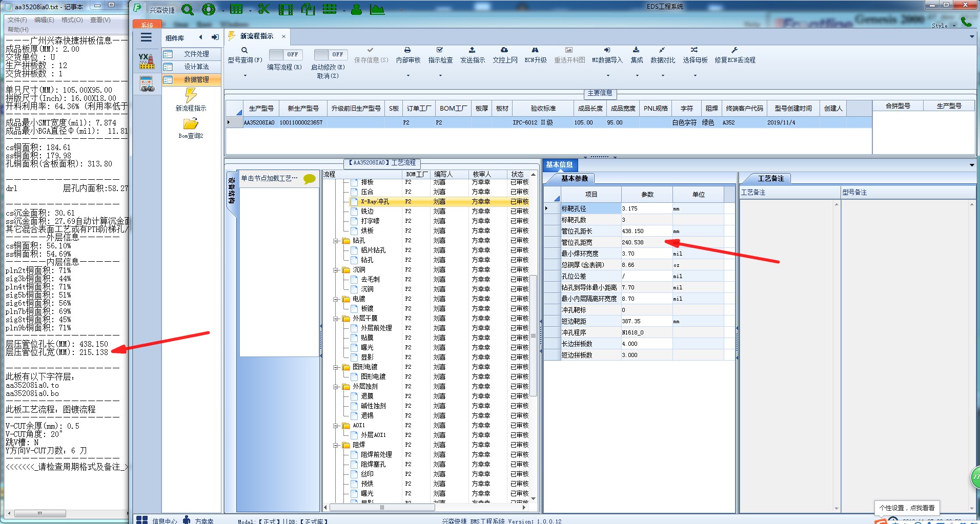Click the green copy documents icon
The height and width of the screenshot is (524, 980).
click(308, 9)
